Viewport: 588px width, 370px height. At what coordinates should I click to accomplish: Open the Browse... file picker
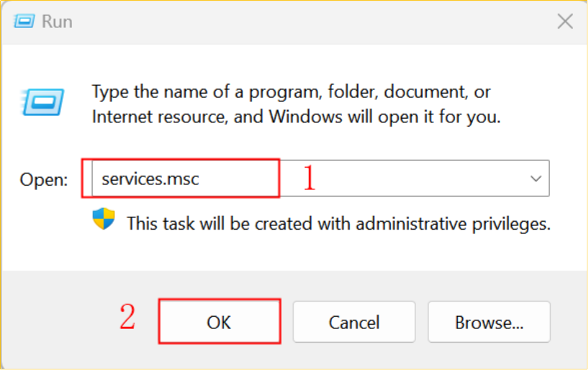pos(489,322)
